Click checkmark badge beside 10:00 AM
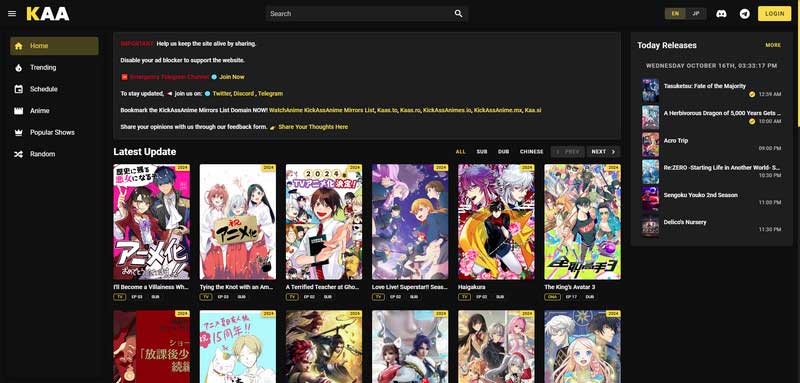Screen dimensions: 800x383 pos(752,121)
